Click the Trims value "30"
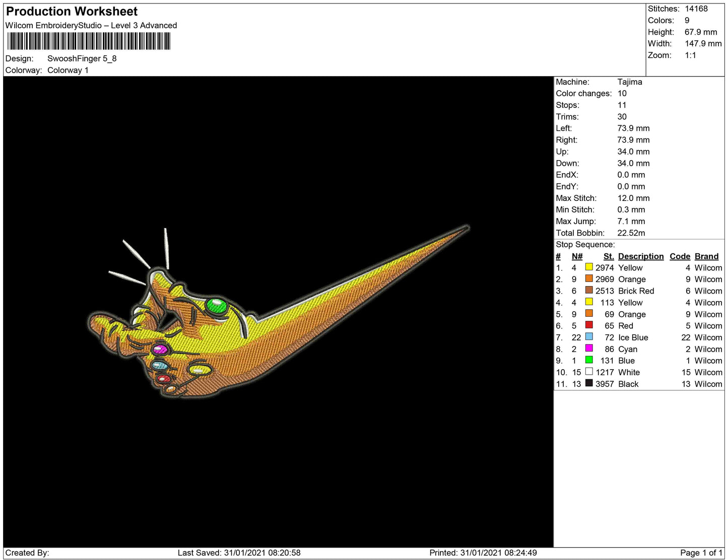The image size is (728, 560). tap(622, 116)
